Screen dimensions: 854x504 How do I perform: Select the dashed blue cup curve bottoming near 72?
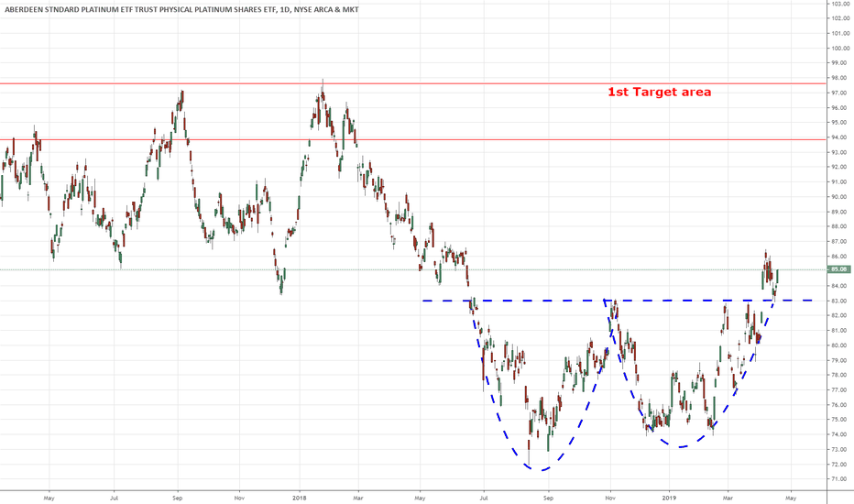(542, 470)
